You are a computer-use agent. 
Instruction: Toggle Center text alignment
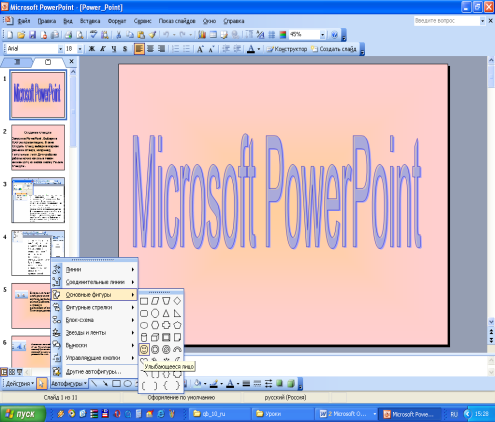[150, 49]
